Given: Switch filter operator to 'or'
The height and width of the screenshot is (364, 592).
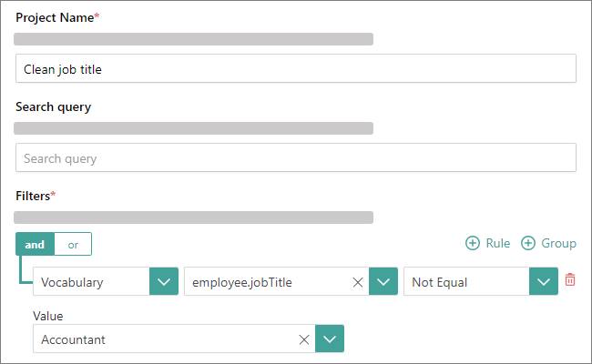Looking at the screenshot, I should point(73,245).
